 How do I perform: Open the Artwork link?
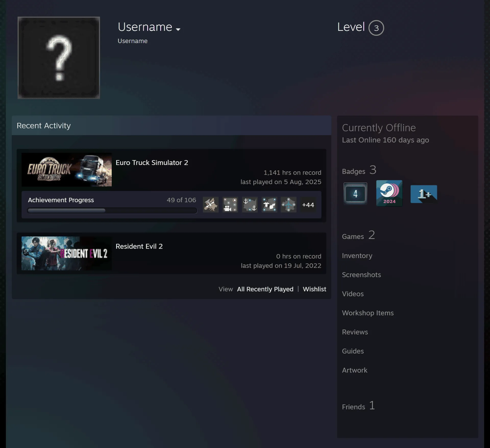[x=354, y=370]
